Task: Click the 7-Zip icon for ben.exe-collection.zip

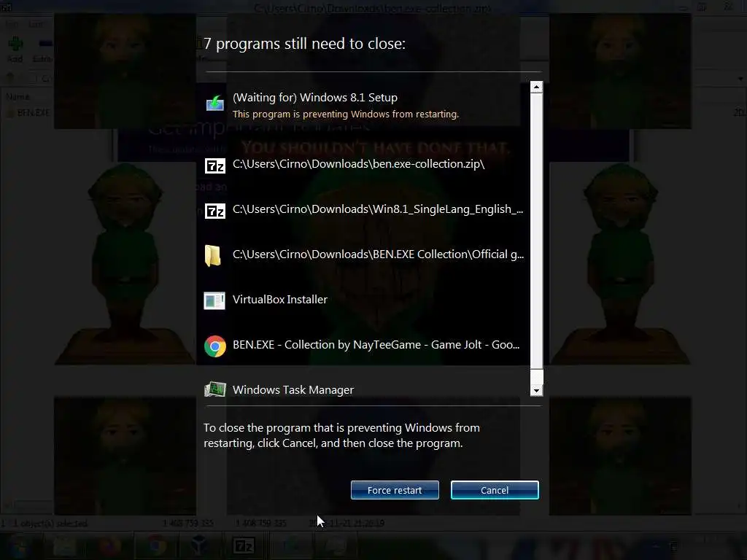Action: (x=215, y=166)
